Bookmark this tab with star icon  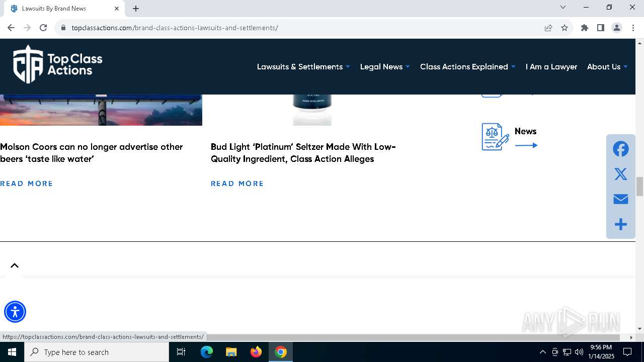coord(565,28)
